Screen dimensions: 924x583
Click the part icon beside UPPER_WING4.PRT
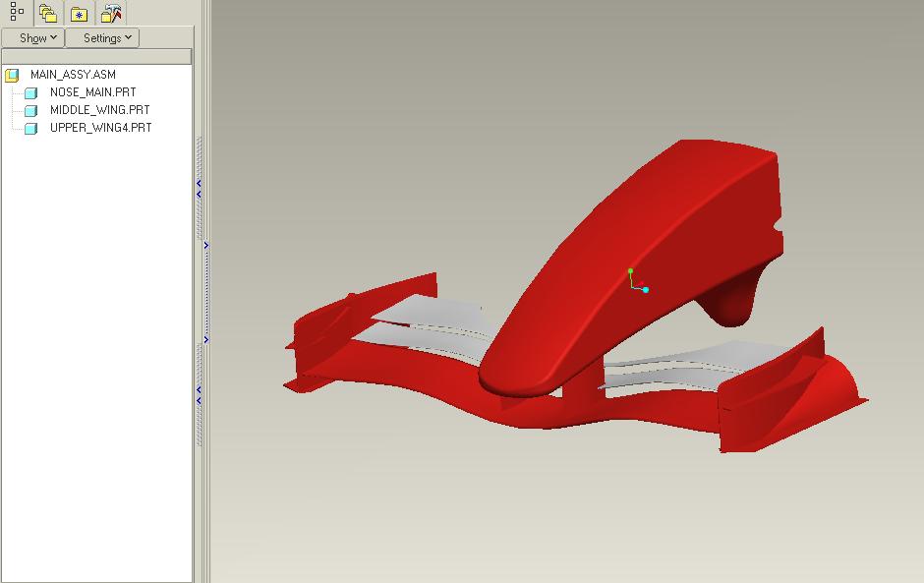point(31,128)
